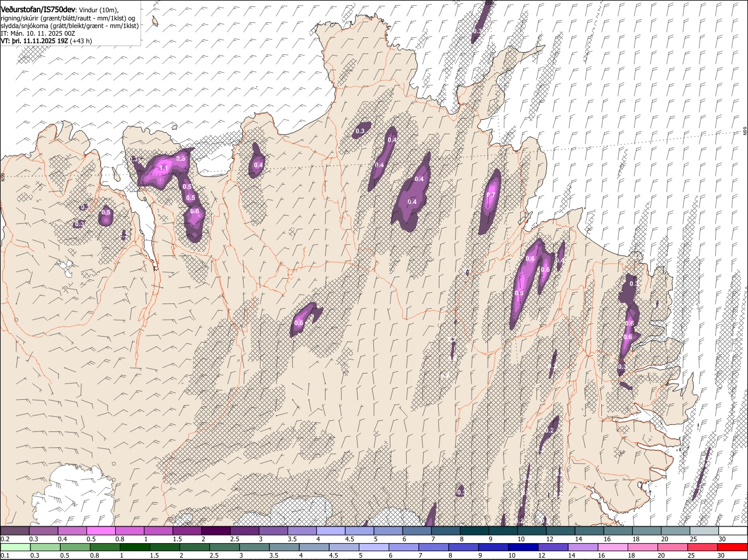Select upper legend swatch between 8 and 9
The width and height of the screenshot is (748, 560).
474,531
